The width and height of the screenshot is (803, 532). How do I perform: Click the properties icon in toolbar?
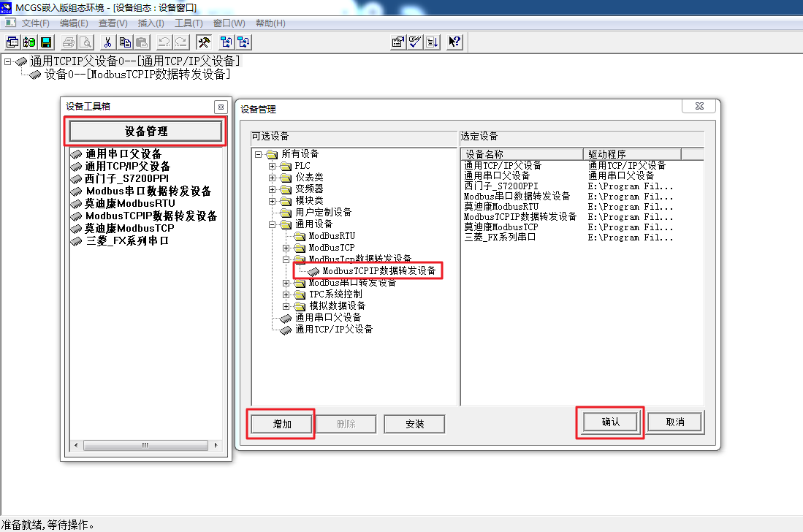click(x=398, y=42)
